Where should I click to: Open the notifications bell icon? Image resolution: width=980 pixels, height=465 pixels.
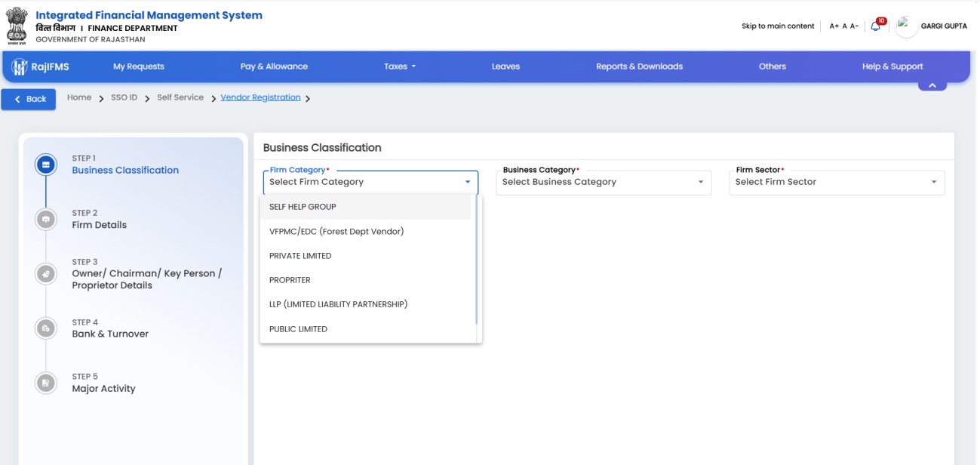pos(876,26)
